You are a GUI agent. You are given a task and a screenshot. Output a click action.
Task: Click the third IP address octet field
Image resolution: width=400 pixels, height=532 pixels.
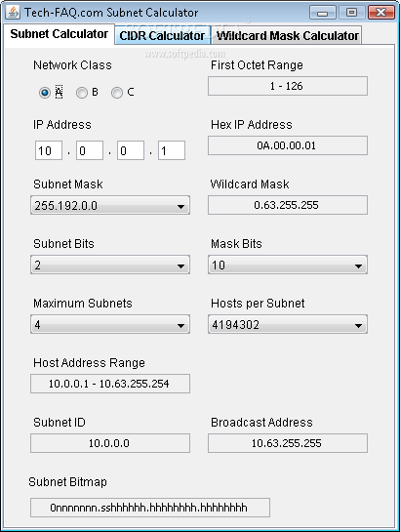tap(131, 150)
